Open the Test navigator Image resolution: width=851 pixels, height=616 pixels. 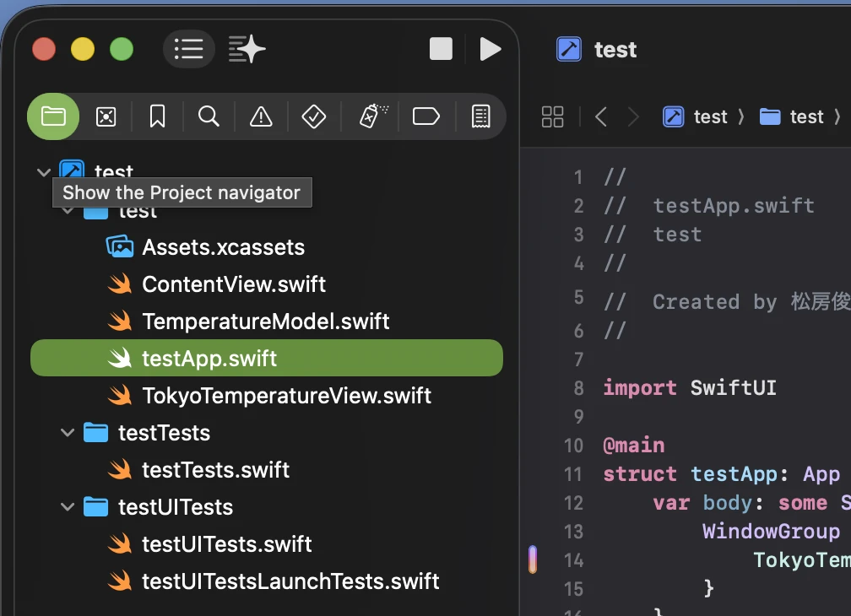[x=313, y=116]
